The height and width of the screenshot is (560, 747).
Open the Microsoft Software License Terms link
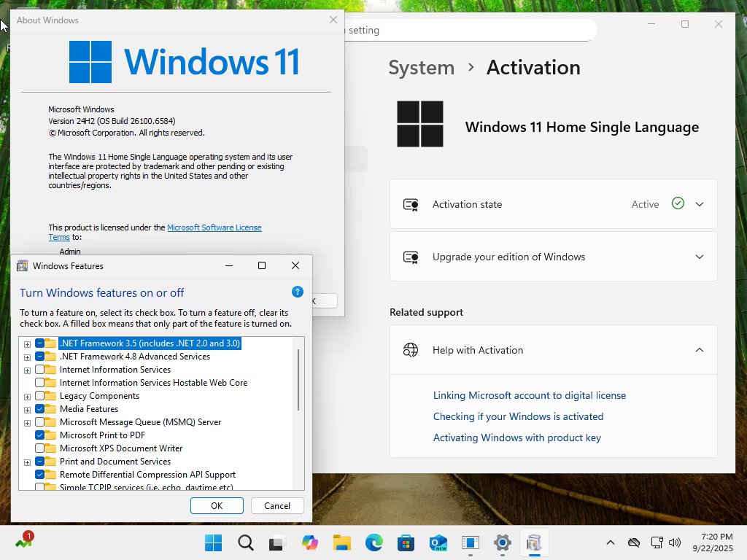pyautogui.click(x=155, y=233)
